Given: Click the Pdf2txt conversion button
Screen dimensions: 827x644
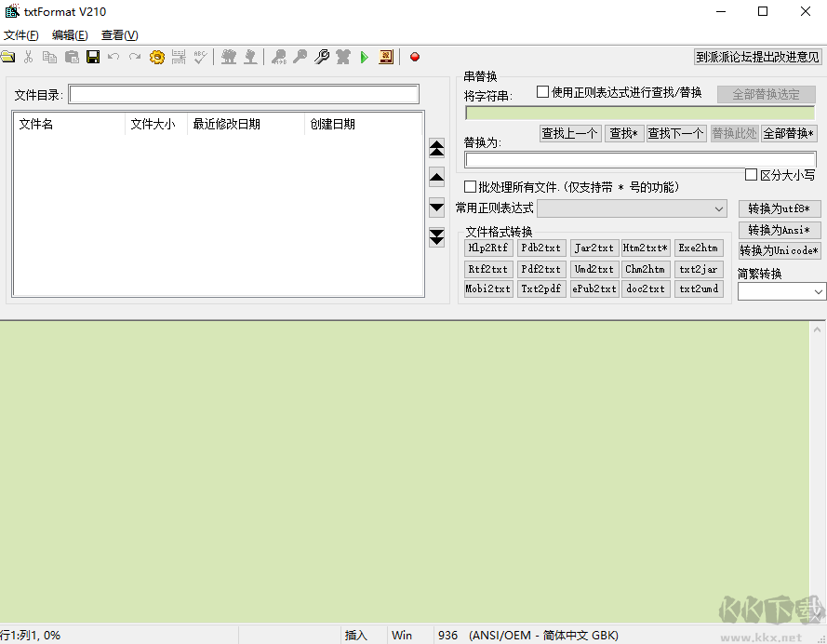Looking at the screenshot, I should (540, 269).
